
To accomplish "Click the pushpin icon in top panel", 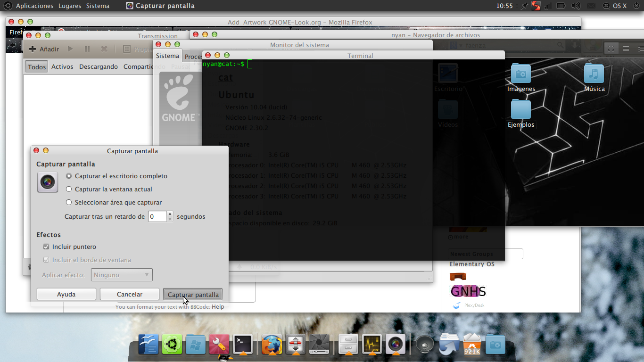I will (x=525, y=6).
